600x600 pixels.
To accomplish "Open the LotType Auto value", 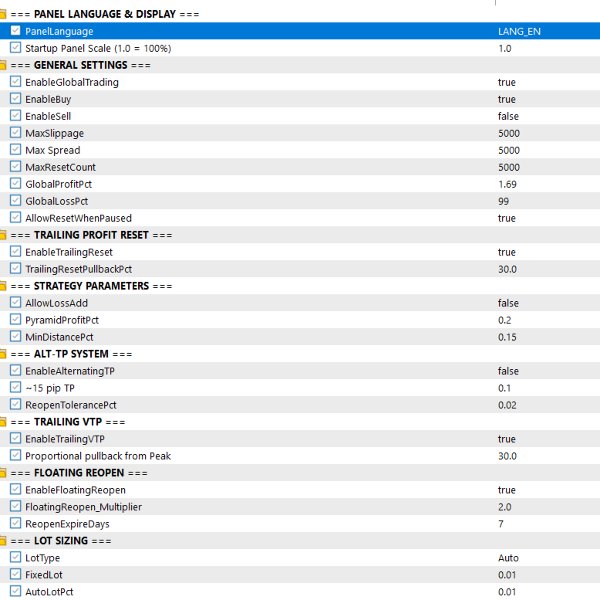I will tap(508, 558).
